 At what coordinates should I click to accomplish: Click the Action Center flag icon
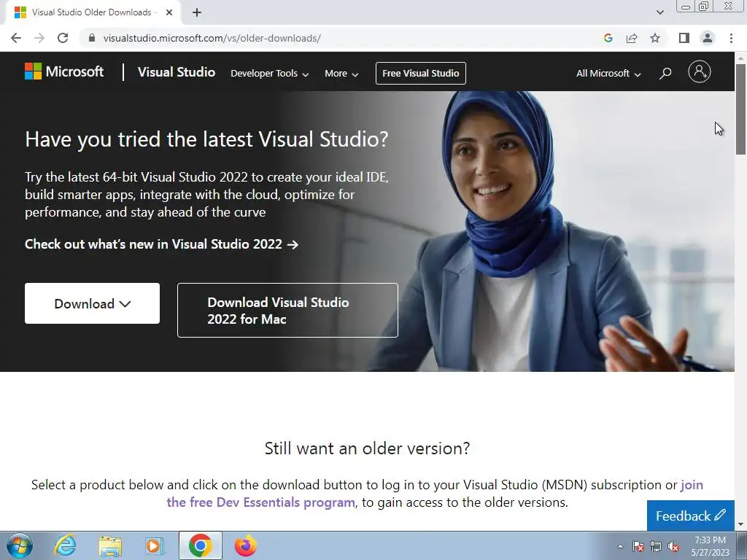[638, 546]
